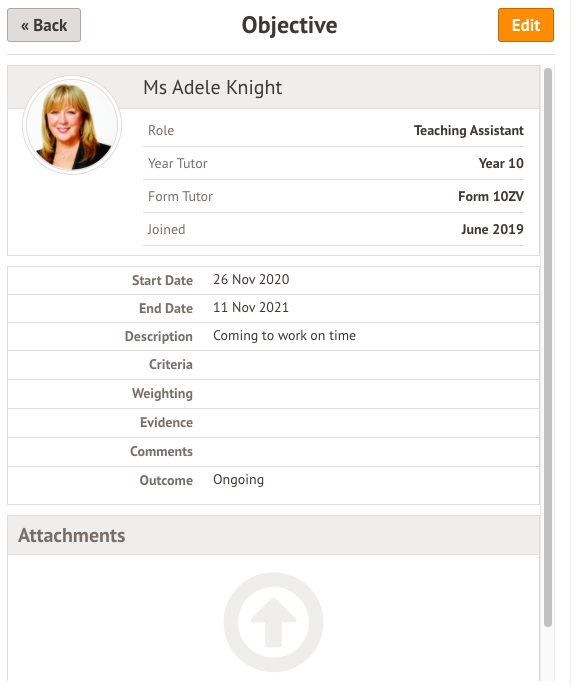The width and height of the screenshot is (571, 686).
Task: Click the Comments field label
Action: point(161,452)
